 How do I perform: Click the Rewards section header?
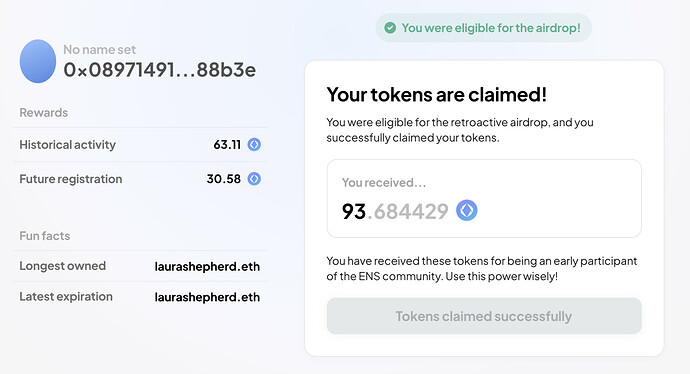tap(44, 113)
